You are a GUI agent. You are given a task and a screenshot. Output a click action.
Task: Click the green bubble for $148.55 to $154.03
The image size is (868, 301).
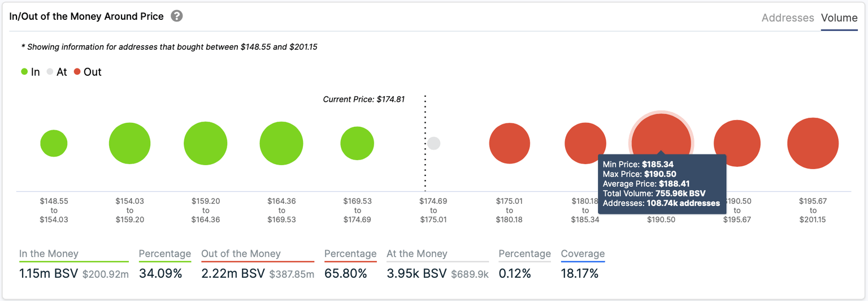click(54, 143)
